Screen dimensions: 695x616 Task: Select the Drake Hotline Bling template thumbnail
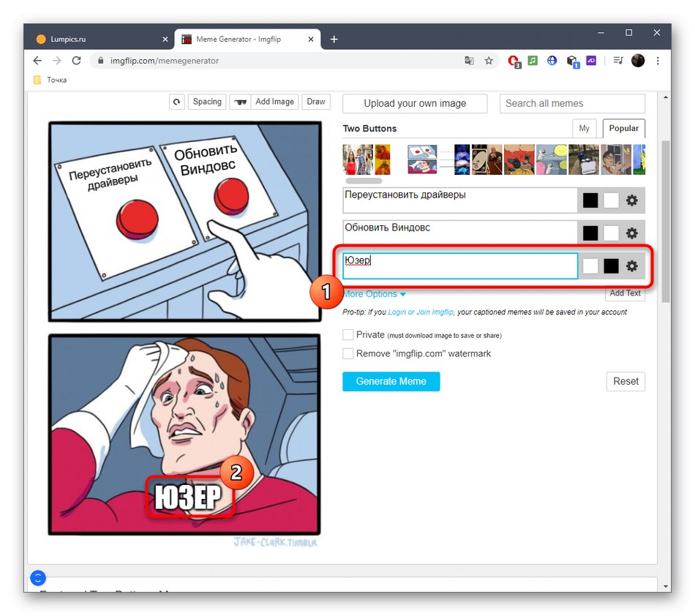[383, 159]
